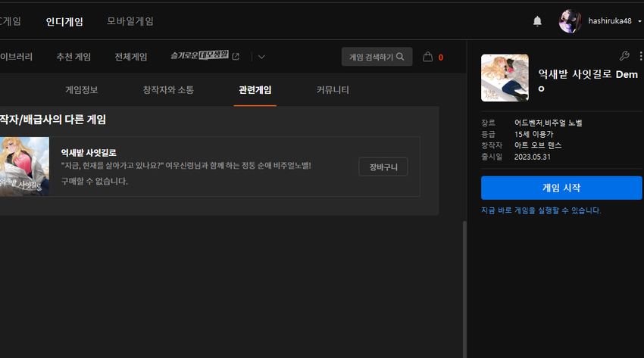Click the 작자/배급사의 다른 게임 heading

(x=53, y=120)
